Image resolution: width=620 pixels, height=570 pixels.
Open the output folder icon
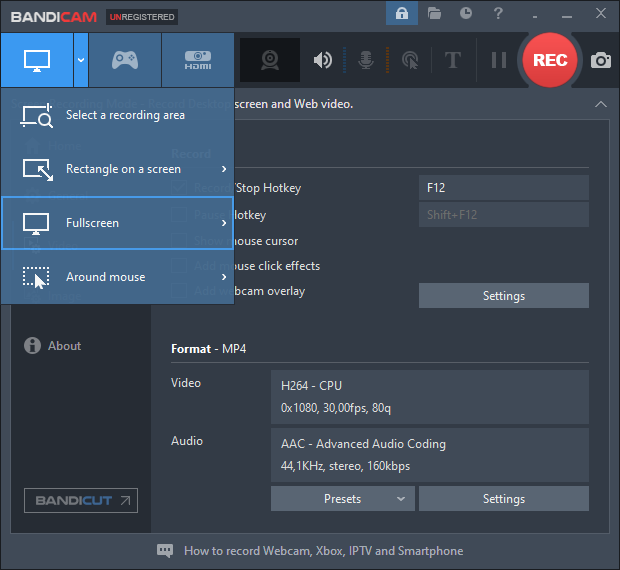pos(434,13)
